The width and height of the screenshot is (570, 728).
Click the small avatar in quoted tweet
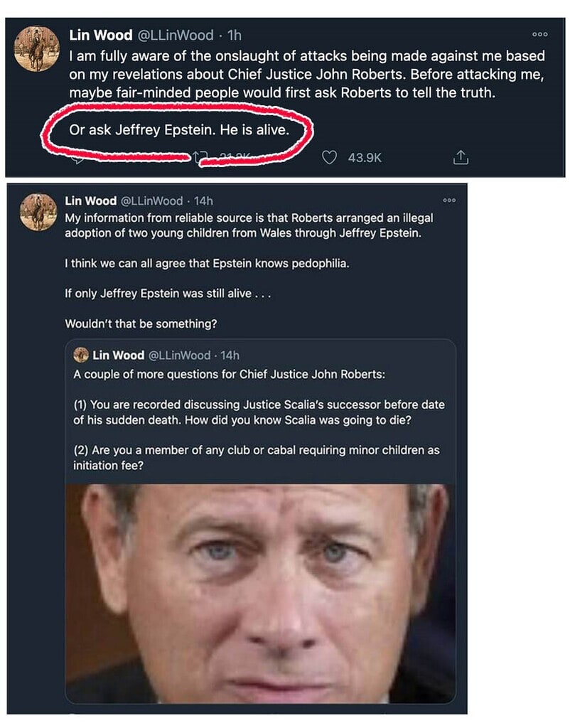pos(81,355)
